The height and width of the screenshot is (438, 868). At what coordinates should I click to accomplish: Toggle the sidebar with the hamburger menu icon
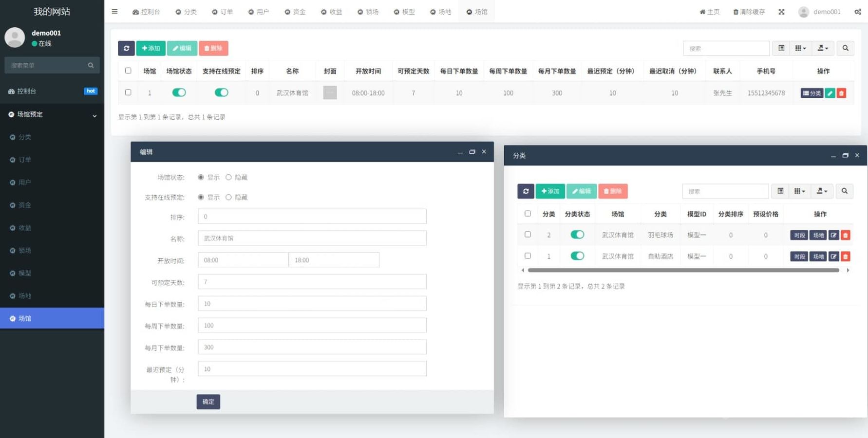(114, 12)
